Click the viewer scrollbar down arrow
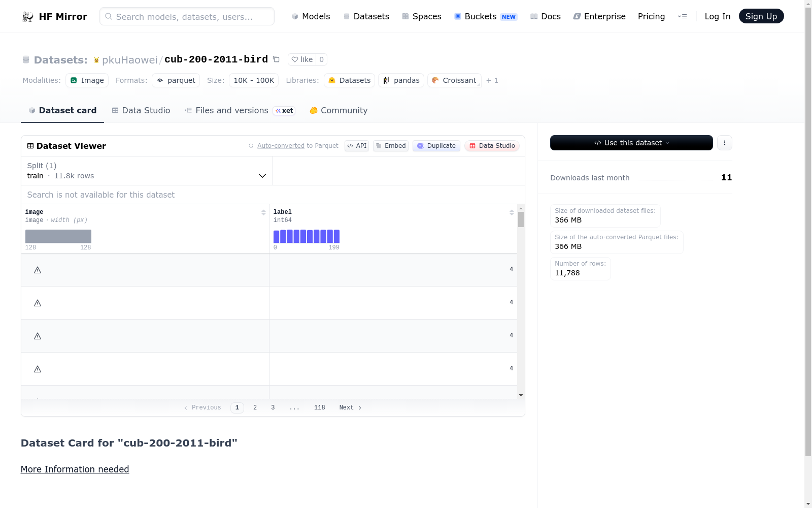Screen dimensions: 812x508 point(521,395)
